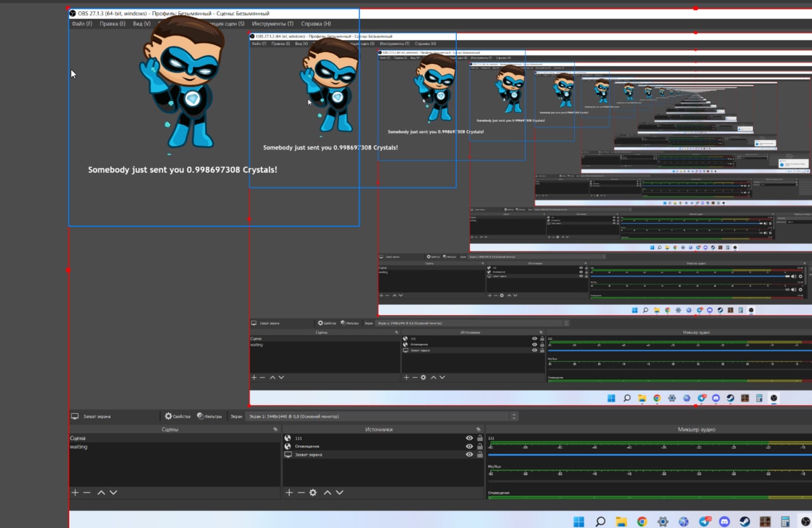This screenshot has width=812, height=528.
Task: Launch Steam from the bottom taskbar
Action: (745, 522)
